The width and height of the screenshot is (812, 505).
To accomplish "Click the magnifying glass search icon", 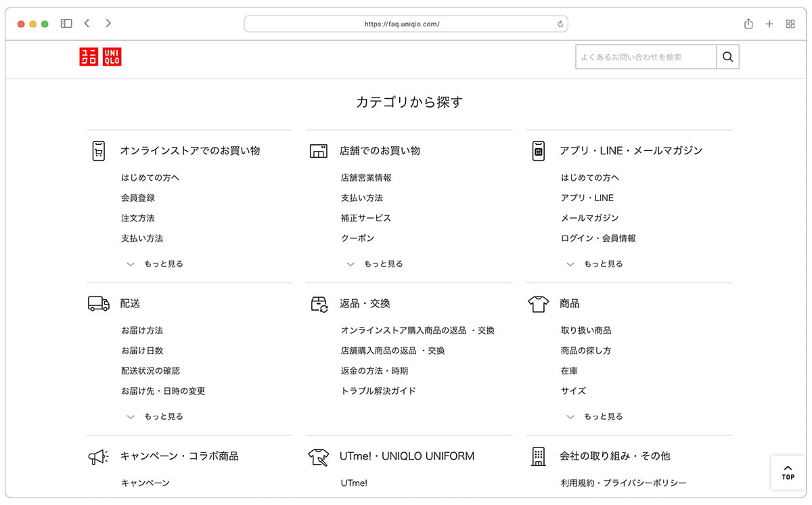I will (x=727, y=57).
